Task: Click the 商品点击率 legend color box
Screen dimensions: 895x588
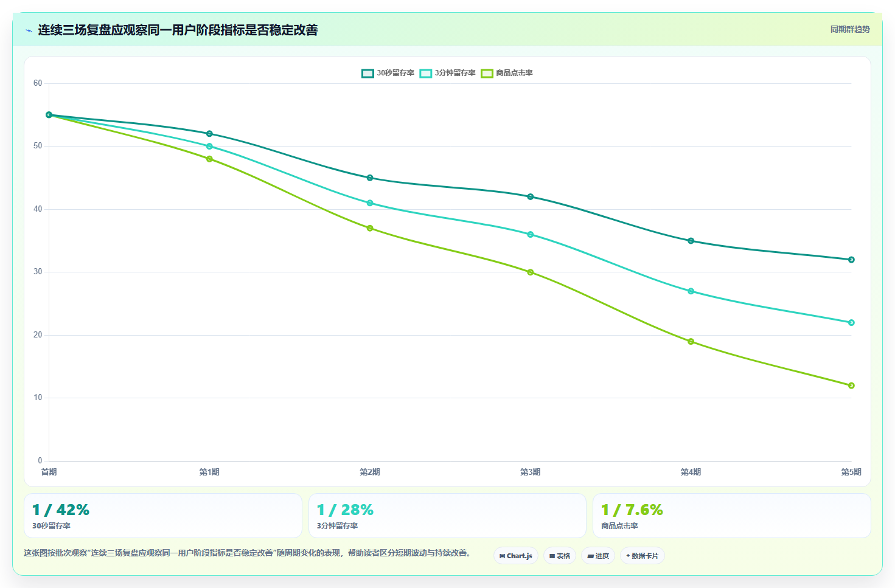Action: pos(487,73)
